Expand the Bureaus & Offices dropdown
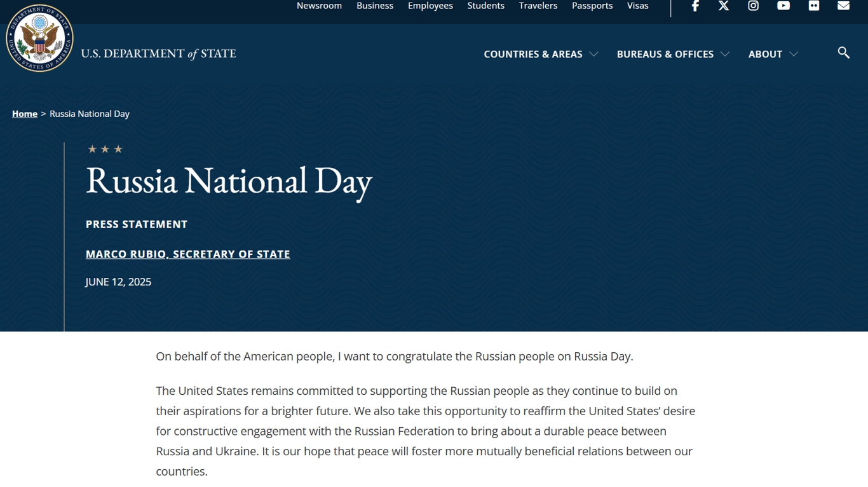Screen dimensions: 868x487 click(x=672, y=54)
